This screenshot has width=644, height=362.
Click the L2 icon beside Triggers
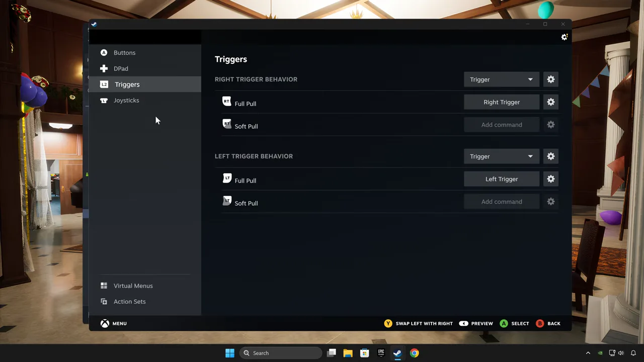tap(104, 84)
